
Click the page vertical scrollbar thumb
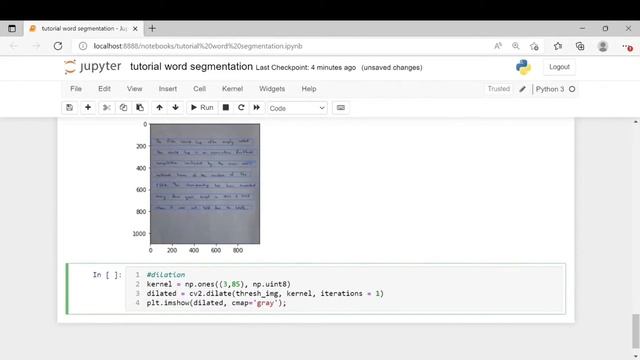pyautogui.click(x=636, y=331)
